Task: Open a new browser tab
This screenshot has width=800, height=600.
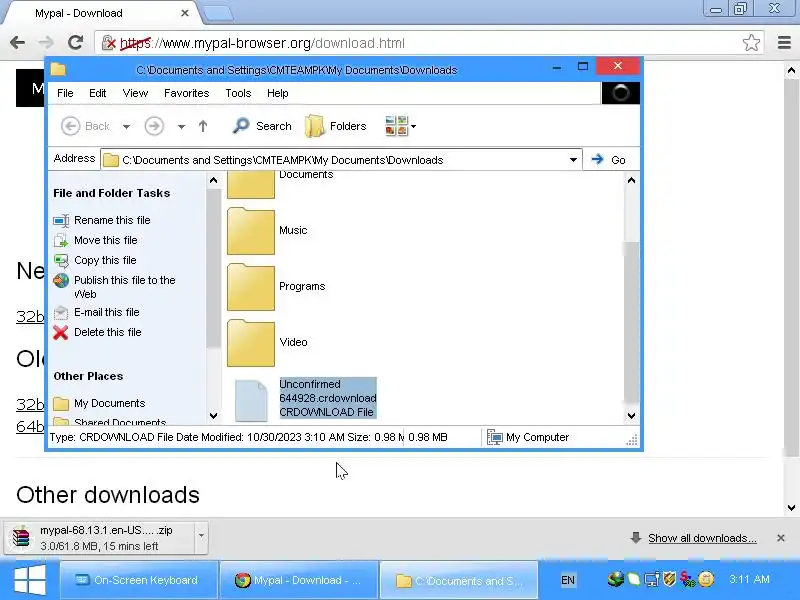Action: point(218,13)
